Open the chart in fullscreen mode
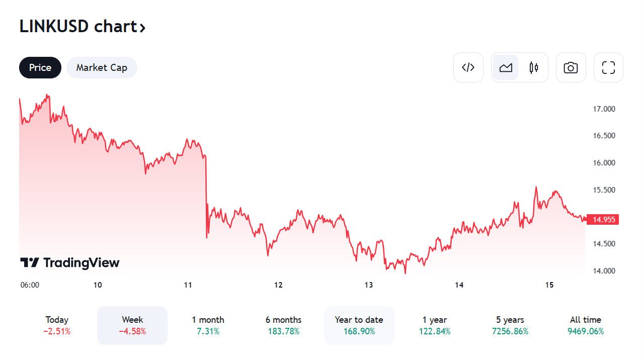The image size is (644, 362). (608, 67)
